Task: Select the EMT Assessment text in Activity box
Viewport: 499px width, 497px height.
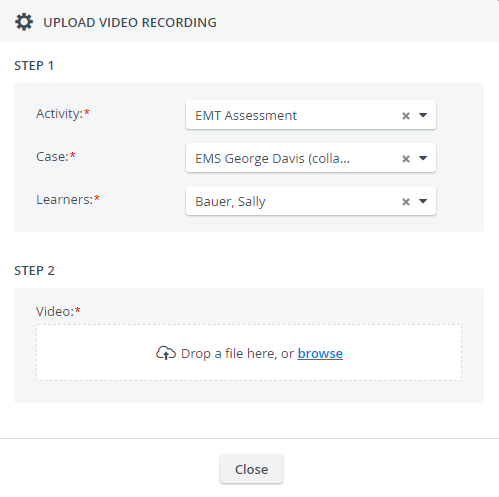Action: [x=246, y=116]
